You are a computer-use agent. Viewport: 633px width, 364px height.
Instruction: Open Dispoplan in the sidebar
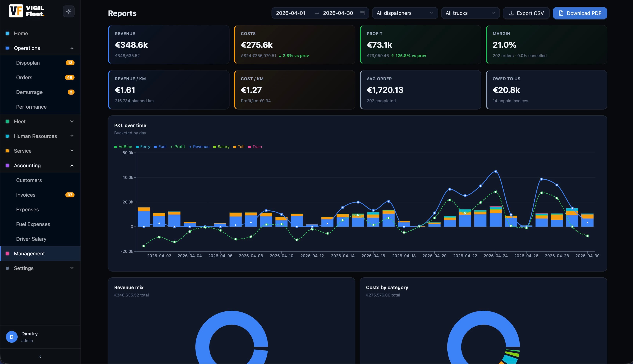point(41,63)
